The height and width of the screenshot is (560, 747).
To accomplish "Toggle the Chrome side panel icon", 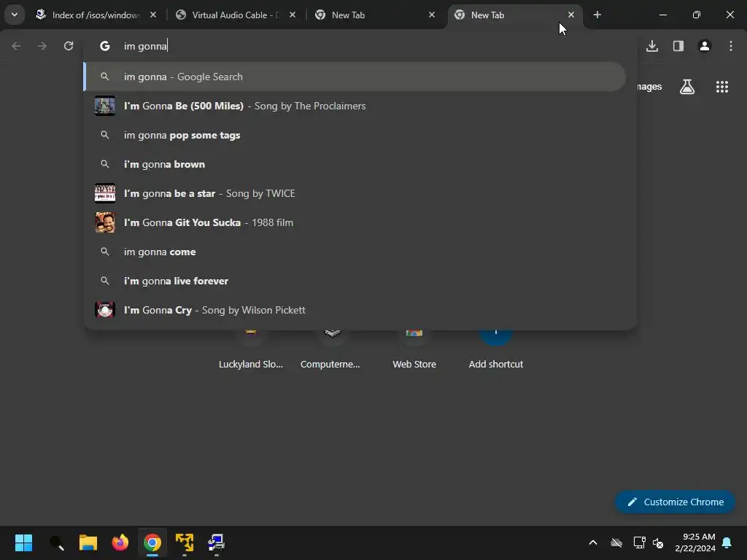I will (x=678, y=46).
